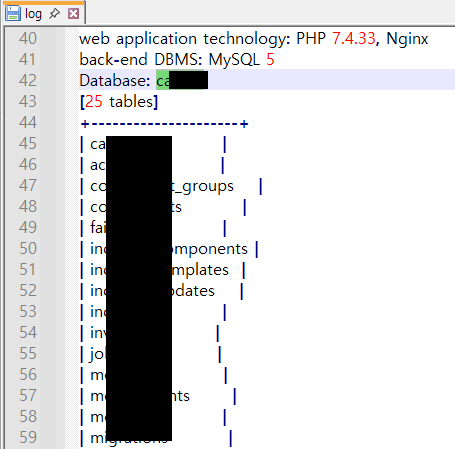Click line number 49
This screenshot has height=449, width=455.
(28, 228)
